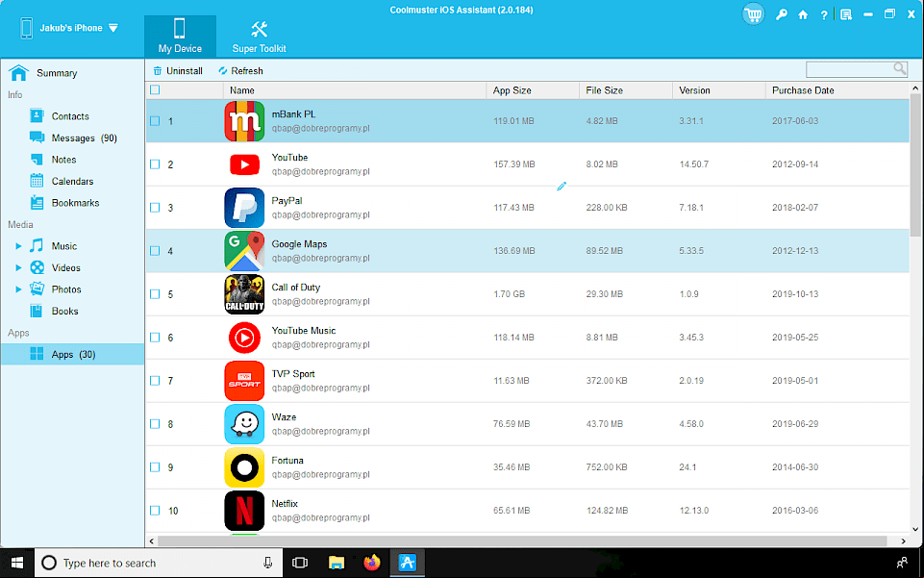This screenshot has height=578, width=924.
Task: Click the horizontal scrollbar thumb
Action: [x=522, y=540]
